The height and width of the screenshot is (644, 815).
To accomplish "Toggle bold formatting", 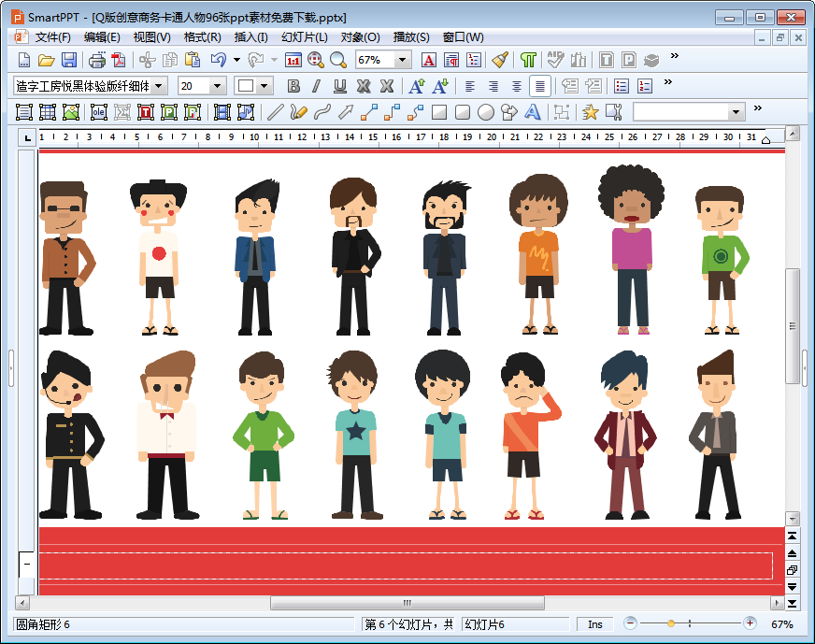I will 293,86.
